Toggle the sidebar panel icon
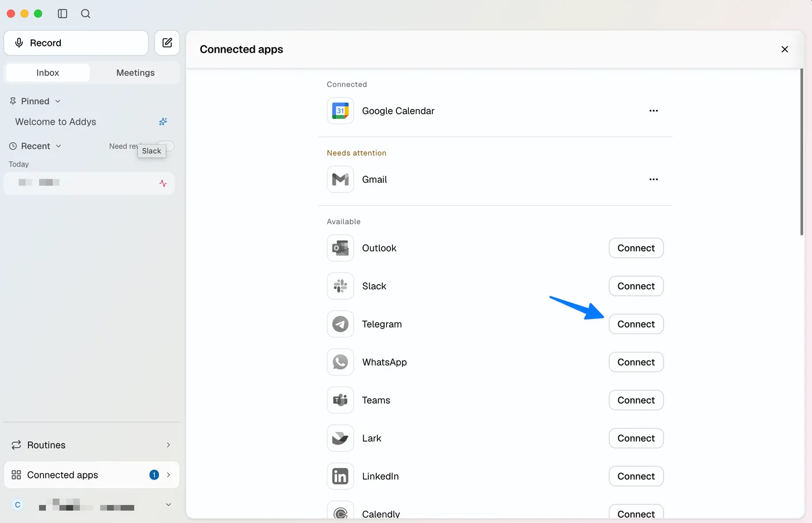This screenshot has height=523, width=812. [x=63, y=13]
